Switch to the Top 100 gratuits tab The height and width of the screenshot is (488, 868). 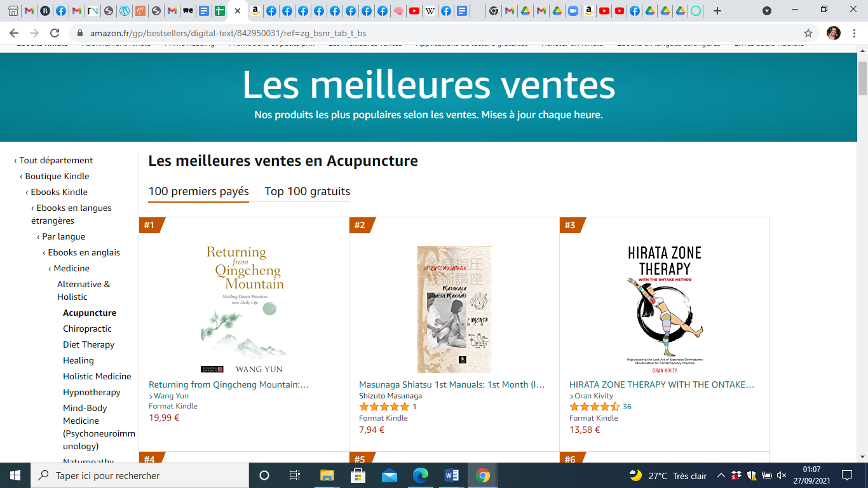click(x=308, y=191)
